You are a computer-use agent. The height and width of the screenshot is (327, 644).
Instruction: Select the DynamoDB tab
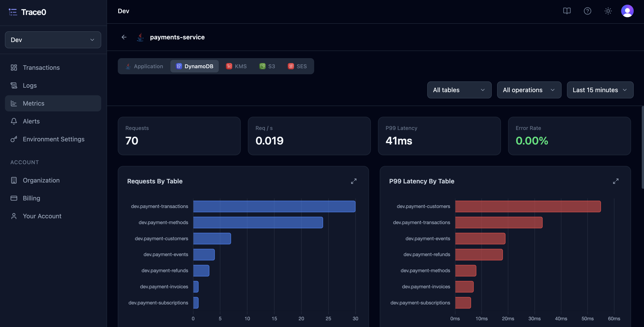pyautogui.click(x=195, y=66)
